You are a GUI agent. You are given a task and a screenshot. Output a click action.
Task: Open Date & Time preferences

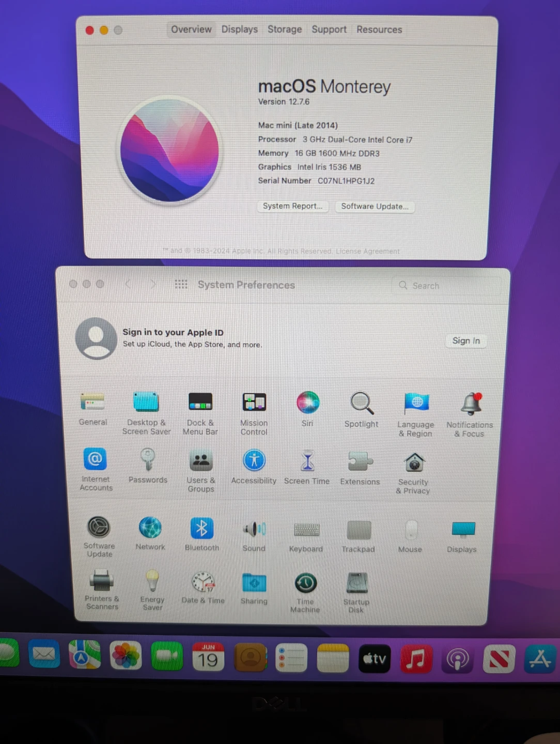(204, 583)
